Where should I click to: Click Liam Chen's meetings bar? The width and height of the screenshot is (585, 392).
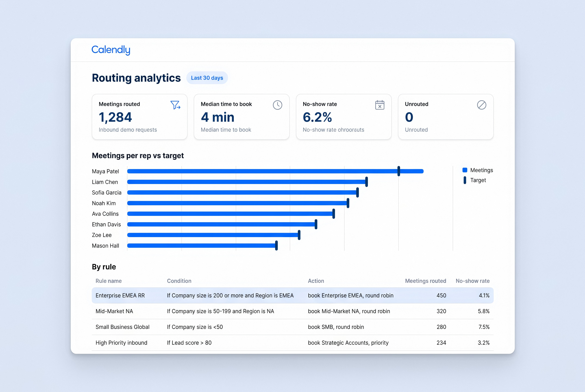point(247,182)
